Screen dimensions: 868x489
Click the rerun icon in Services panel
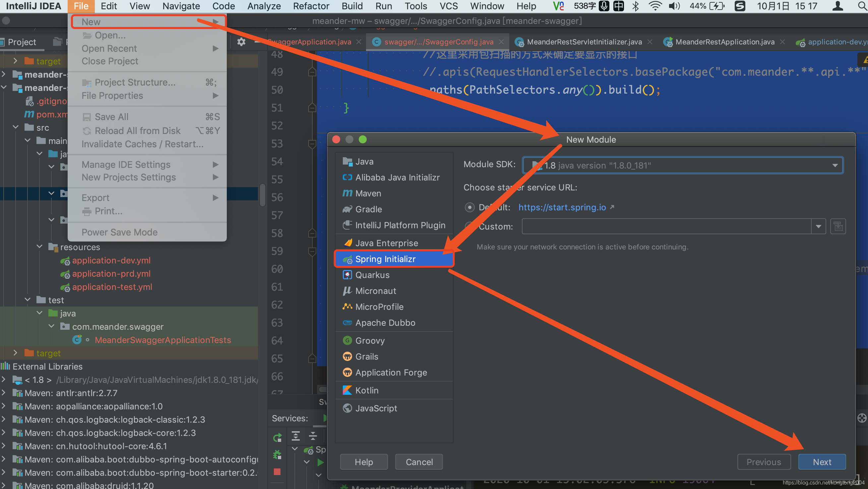[x=277, y=438]
